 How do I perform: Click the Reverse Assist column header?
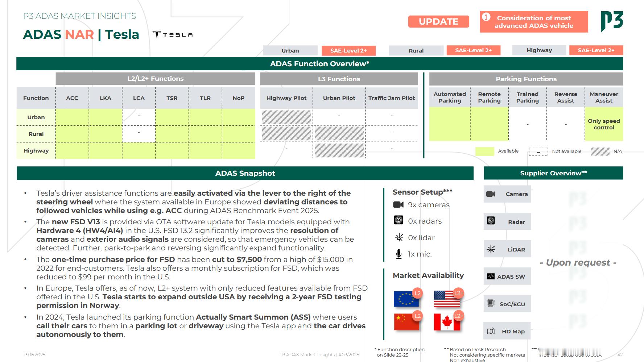pos(566,97)
